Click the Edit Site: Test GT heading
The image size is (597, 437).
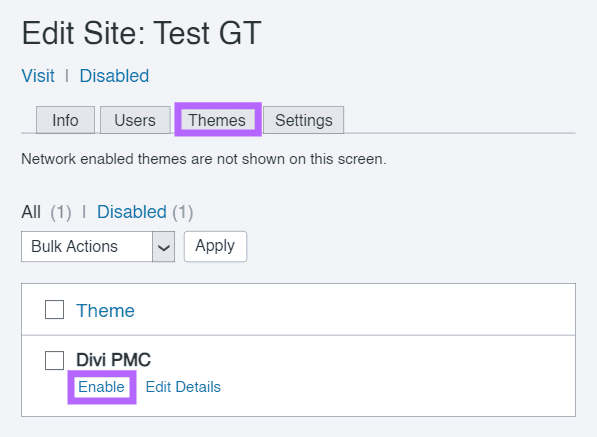pyautogui.click(x=141, y=33)
